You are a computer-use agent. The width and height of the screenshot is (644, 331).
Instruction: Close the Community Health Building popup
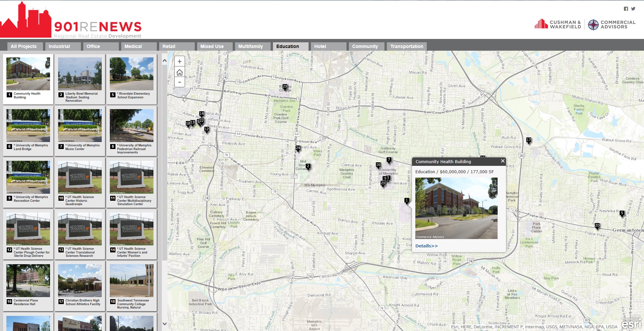503,161
